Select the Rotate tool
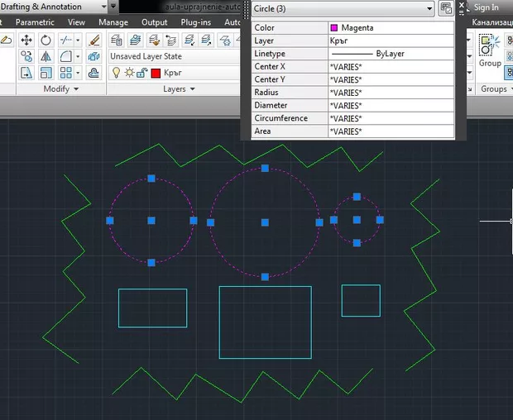This screenshot has width=513, height=420. 46,41
